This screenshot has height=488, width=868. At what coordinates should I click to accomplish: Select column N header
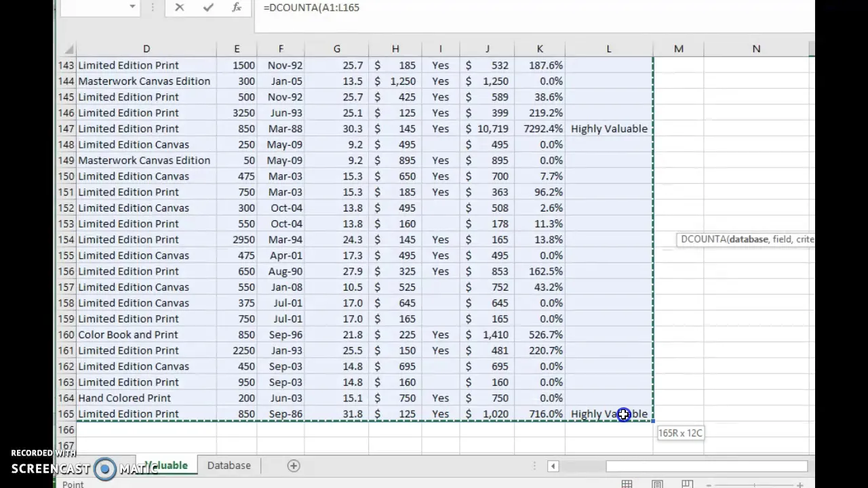pos(756,49)
